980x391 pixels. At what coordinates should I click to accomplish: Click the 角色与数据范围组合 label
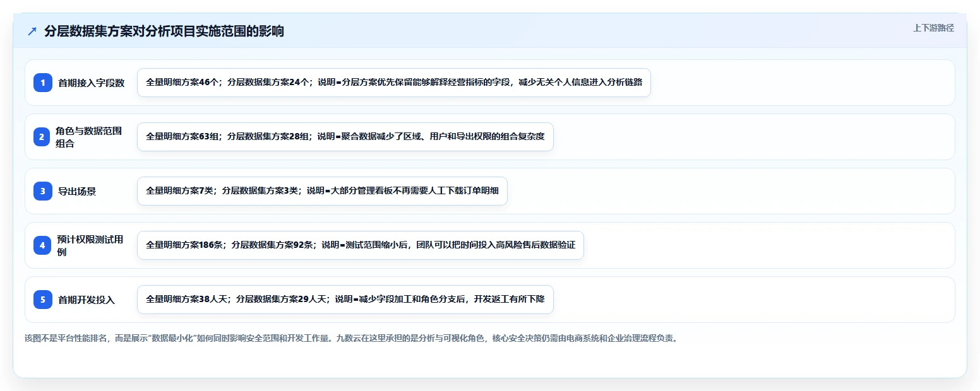click(89, 137)
